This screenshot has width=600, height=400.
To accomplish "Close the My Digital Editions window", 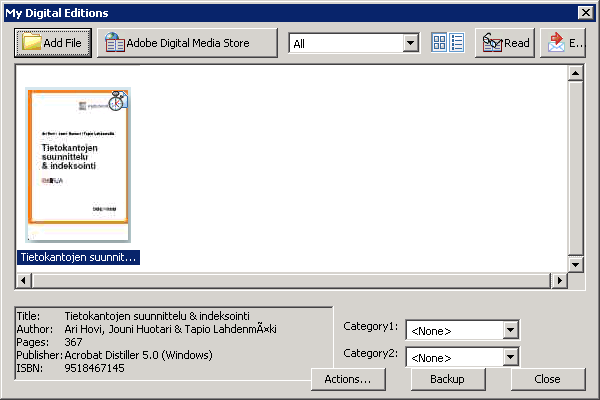I will [586, 12].
